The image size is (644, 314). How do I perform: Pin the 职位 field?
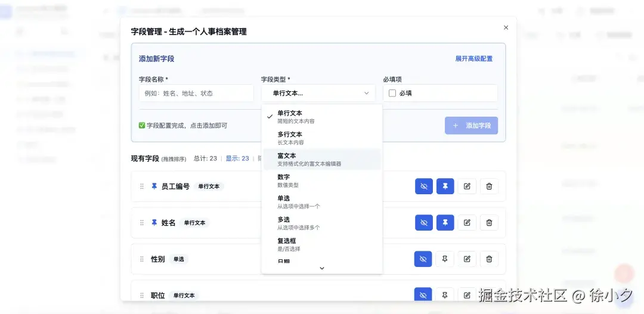445,295
